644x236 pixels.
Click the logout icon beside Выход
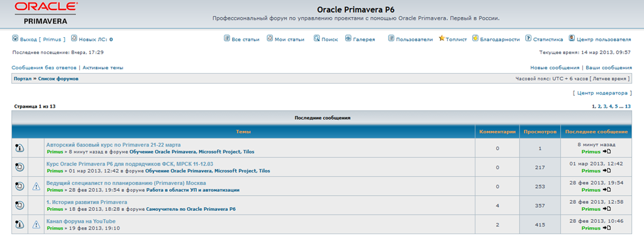pos(15,38)
